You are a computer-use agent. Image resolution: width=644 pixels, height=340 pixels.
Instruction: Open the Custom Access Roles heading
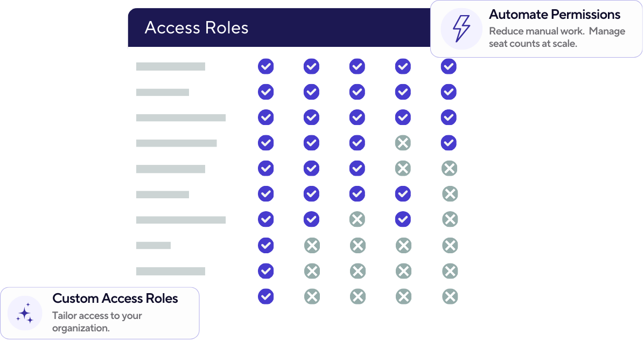pyautogui.click(x=115, y=299)
